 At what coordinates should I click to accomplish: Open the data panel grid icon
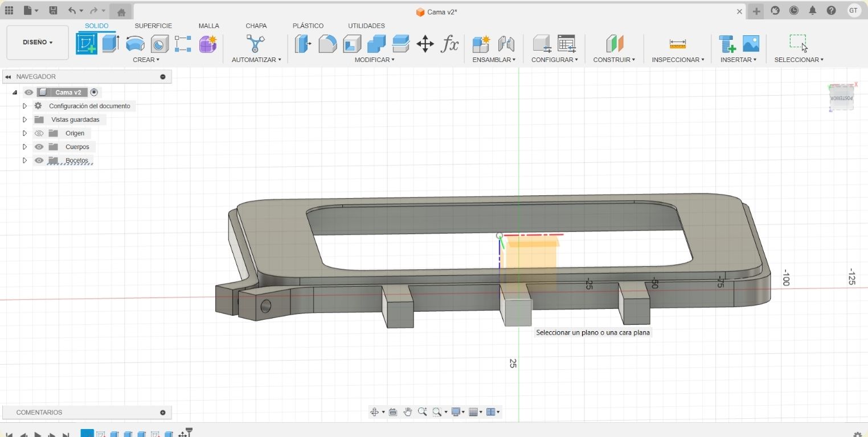click(9, 10)
